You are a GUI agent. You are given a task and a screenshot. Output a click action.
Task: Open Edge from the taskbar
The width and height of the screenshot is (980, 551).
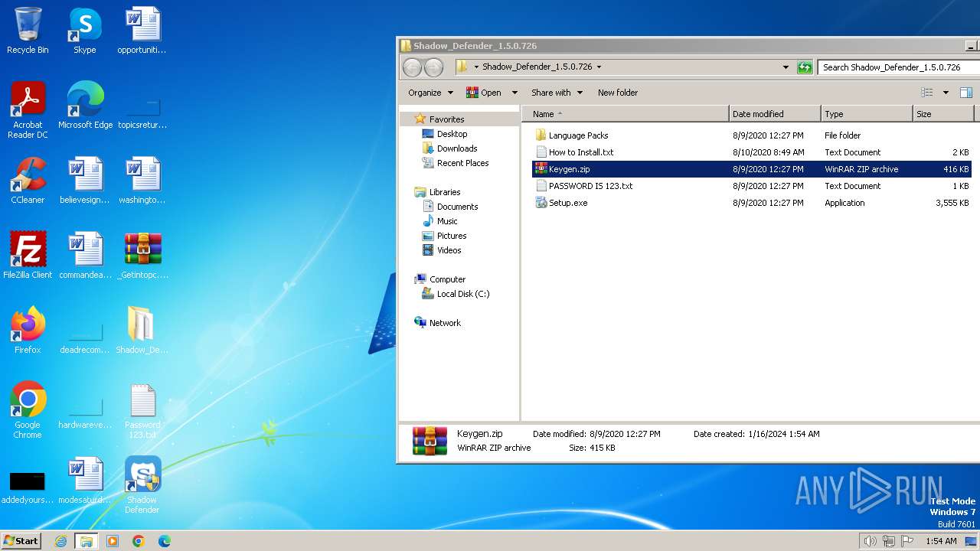pyautogui.click(x=165, y=541)
